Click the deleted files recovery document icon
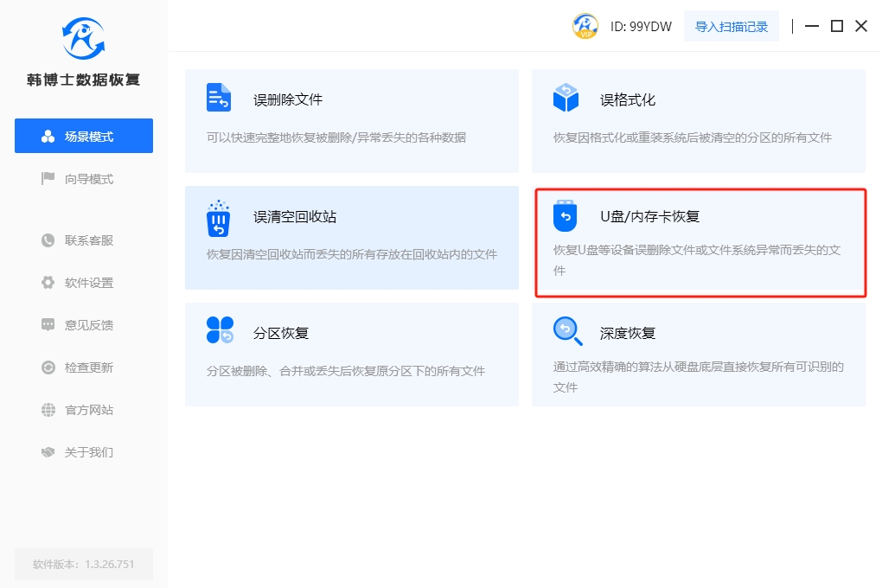882x588 pixels. (x=219, y=98)
